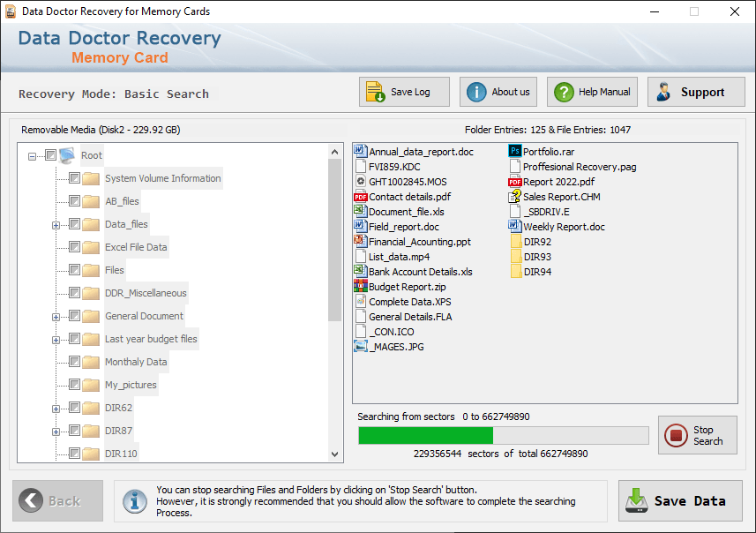This screenshot has height=533, width=756.
Task: Click the folder tree scroll up arrow
Action: pyautogui.click(x=334, y=152)
